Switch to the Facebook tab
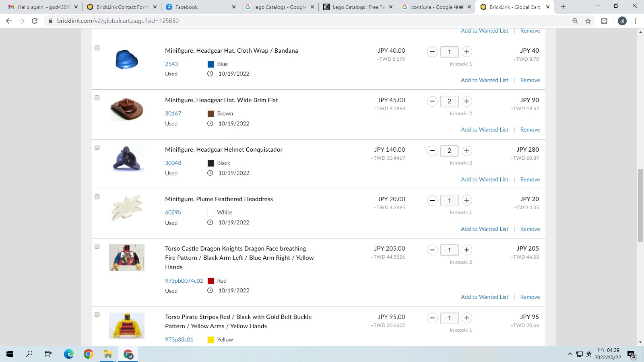 click(200, 7)
